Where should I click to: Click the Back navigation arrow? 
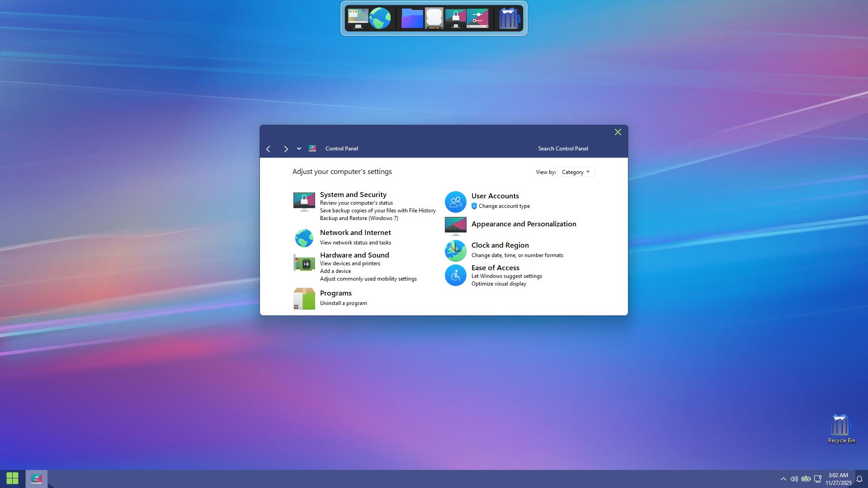click(x=269, y=149)
